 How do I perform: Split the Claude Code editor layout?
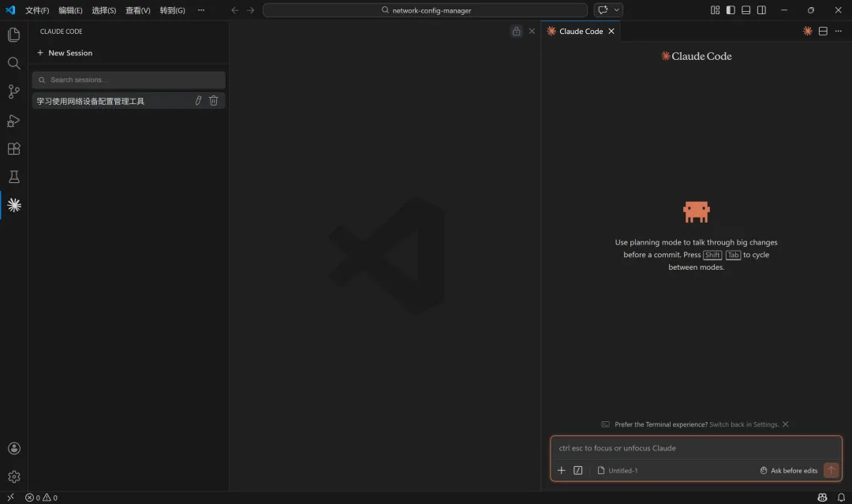click(x=823, y=31)
